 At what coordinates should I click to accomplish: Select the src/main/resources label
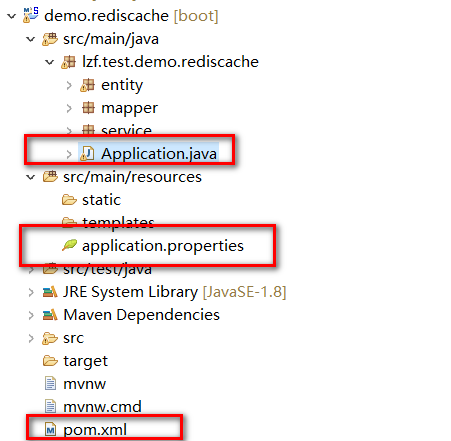(x=132, y=177)
